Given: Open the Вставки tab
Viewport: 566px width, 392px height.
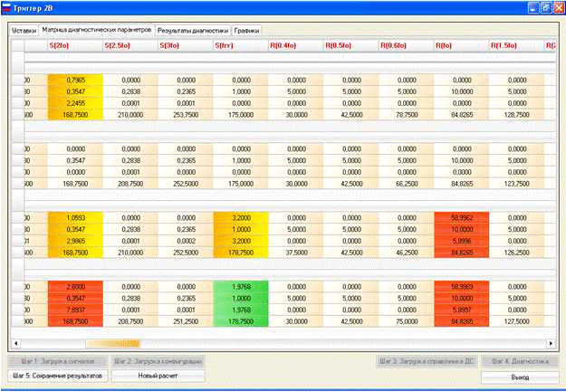Looking at the screenshot, I should pyautogui.click(x=24, y=30).
